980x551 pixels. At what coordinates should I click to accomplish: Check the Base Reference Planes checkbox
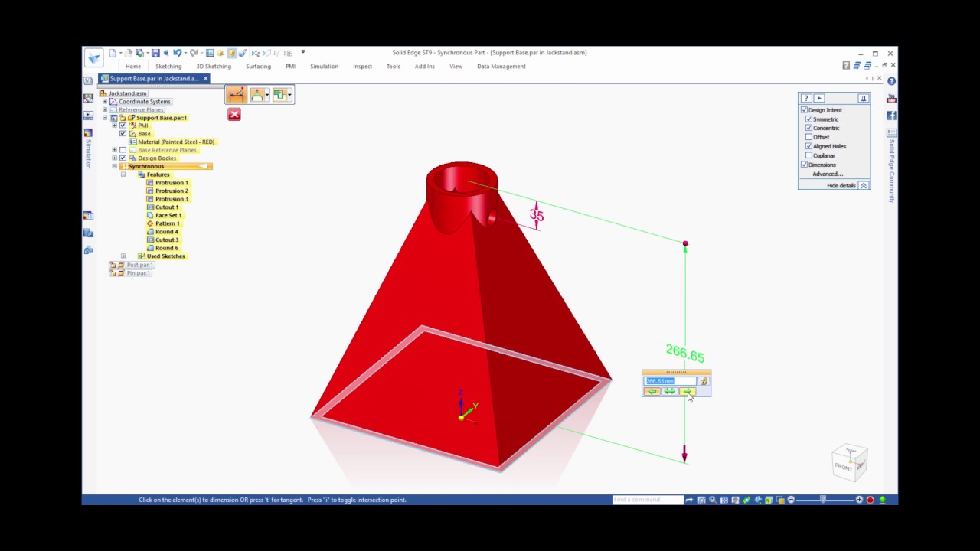tap(122, 150)
